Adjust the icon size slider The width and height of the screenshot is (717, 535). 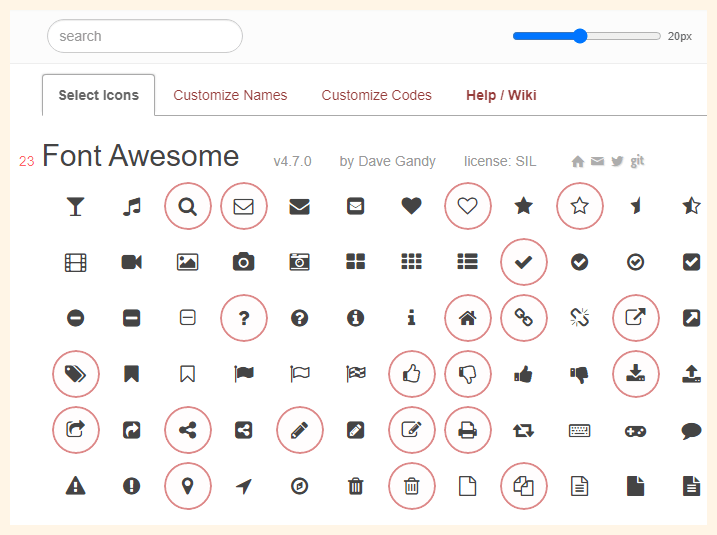587,36
